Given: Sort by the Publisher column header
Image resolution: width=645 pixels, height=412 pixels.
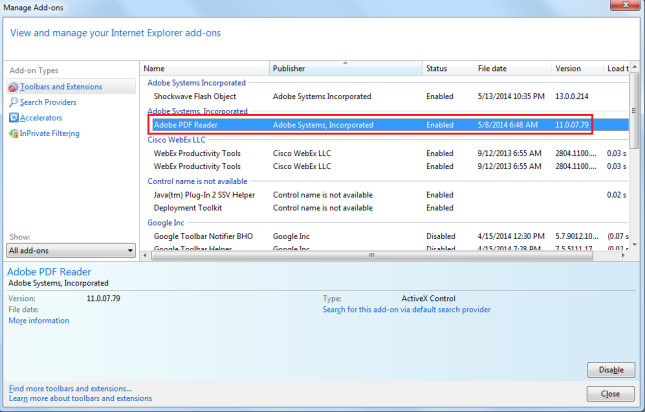Looking at the screenshot, I should pyautogui.click(x=346, y=68).
